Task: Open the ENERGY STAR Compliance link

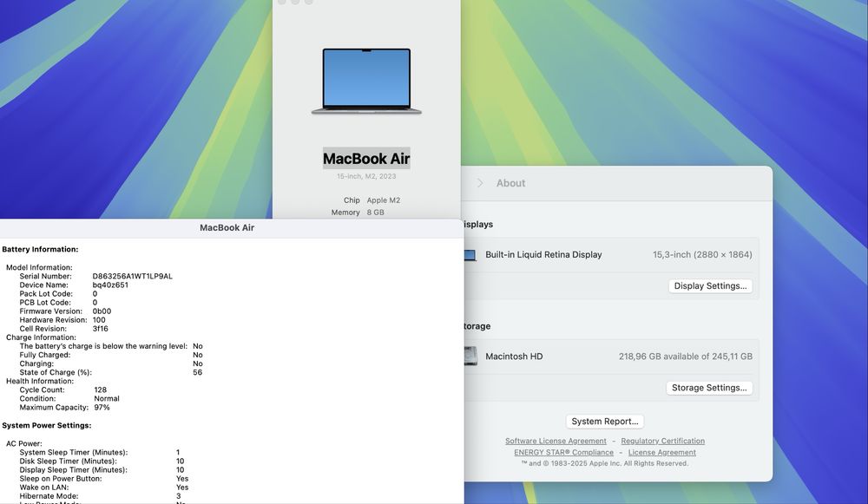Action: (563, 453)
